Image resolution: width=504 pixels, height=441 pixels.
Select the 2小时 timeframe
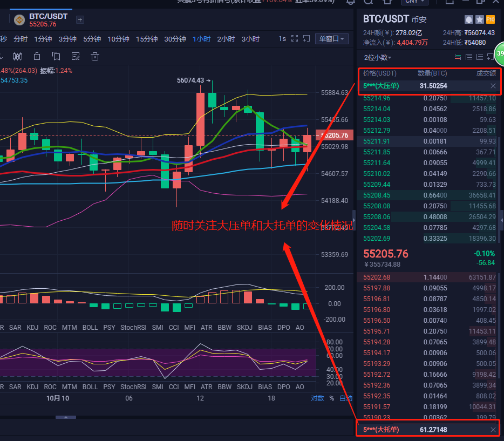226,39
